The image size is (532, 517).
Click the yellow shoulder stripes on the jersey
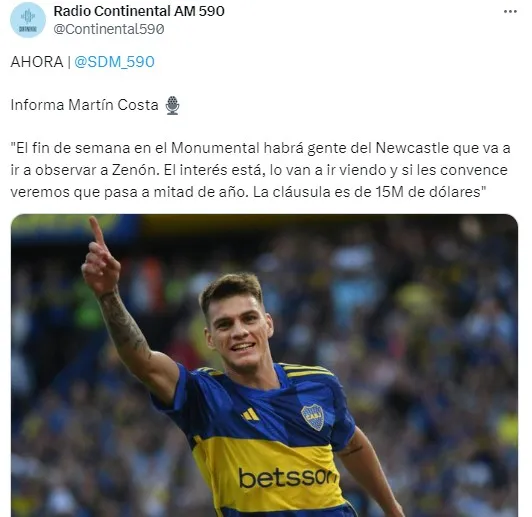tap(307, 370)
